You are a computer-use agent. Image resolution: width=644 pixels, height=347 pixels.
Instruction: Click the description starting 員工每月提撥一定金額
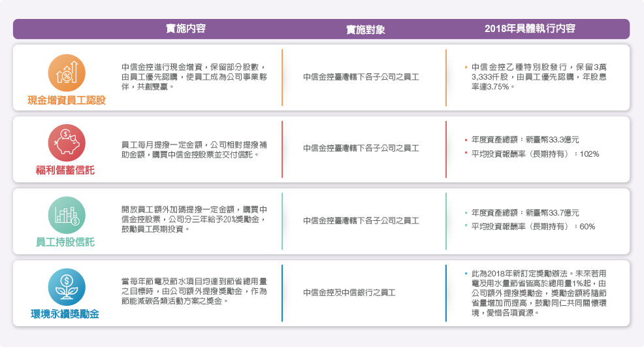[x=194, y=150]
